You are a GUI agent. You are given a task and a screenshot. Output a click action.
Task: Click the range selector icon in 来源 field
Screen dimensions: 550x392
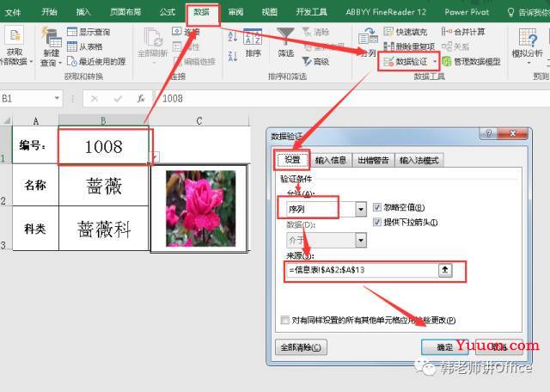pyautogui.click(x=444, y=271)
